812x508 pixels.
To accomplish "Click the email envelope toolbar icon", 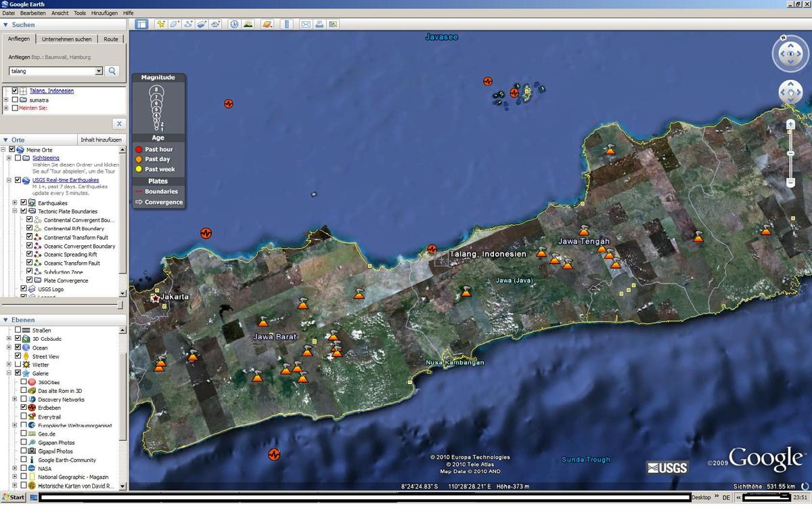I will pyautogui.click(x=306, y=24).
